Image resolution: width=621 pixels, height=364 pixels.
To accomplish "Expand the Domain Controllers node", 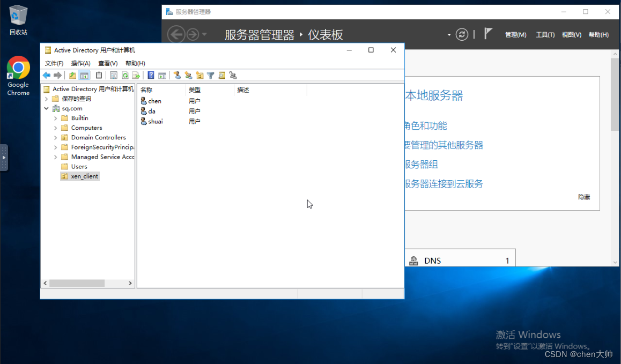I will (x=55, y=137).
